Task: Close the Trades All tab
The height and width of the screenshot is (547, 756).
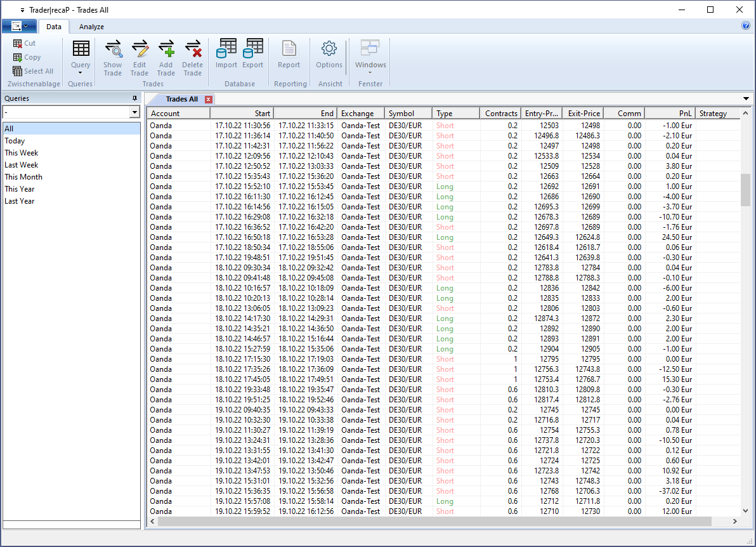Action: (208, 100)
